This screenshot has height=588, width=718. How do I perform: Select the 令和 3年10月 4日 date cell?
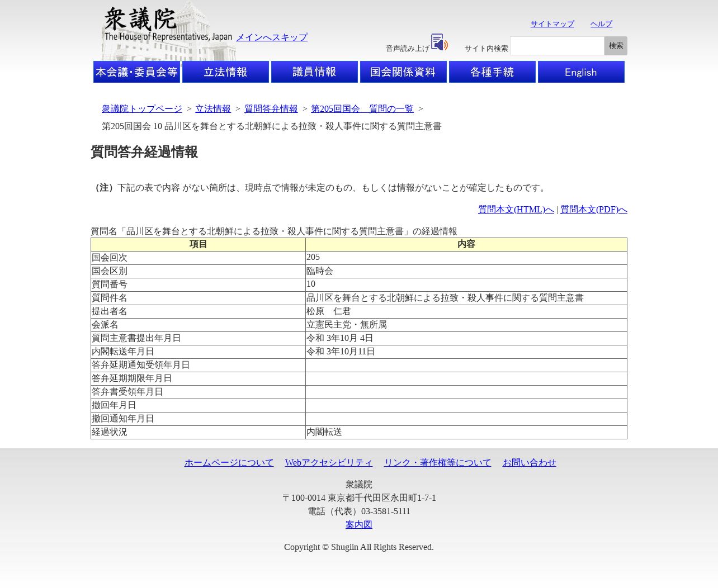(466, 338)
